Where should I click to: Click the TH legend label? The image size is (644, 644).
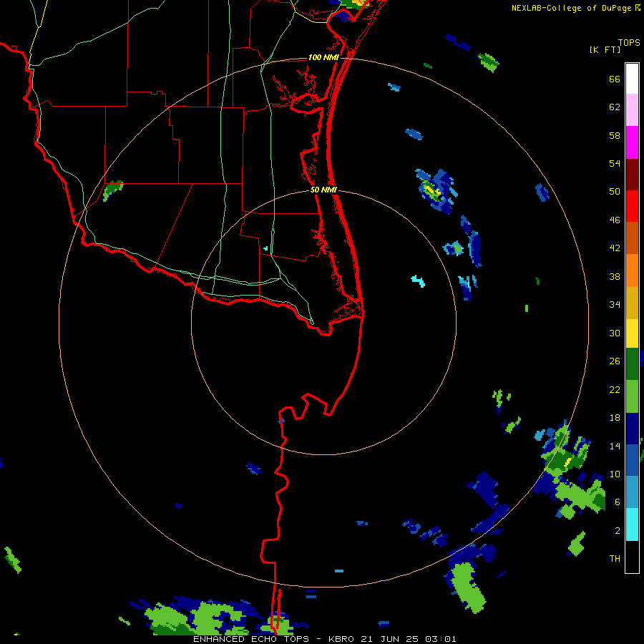pyautogui.click(x=615, y=558)
